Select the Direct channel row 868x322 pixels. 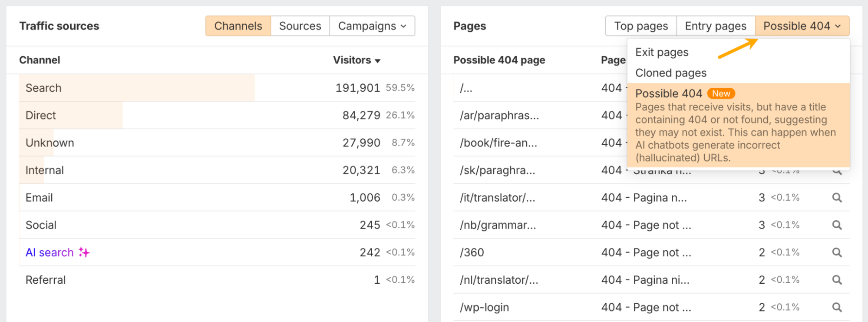coord(217,116)
